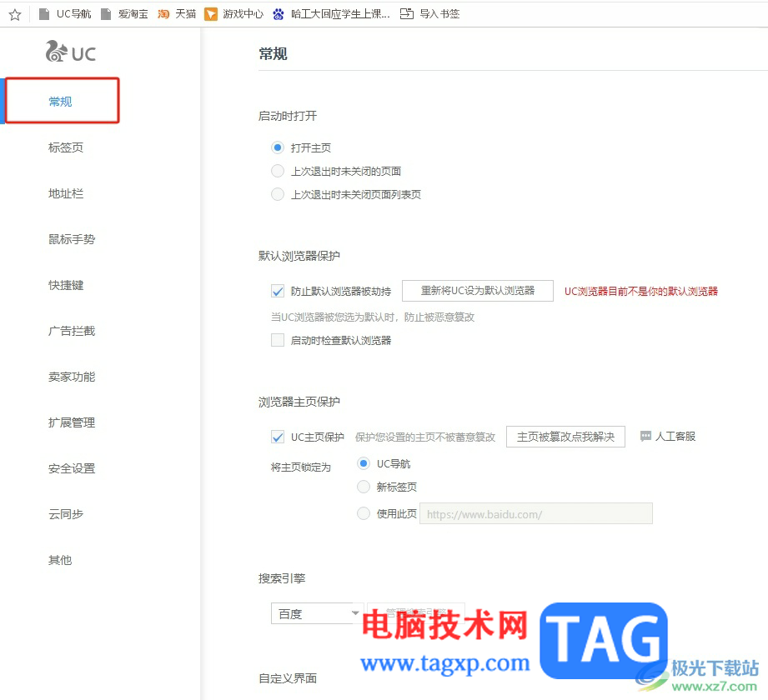The height and width of the screenshot is (700, 768).
Task: Open the 快捷键 settings section
Action: pyautogui.click(x=66, y=285)
